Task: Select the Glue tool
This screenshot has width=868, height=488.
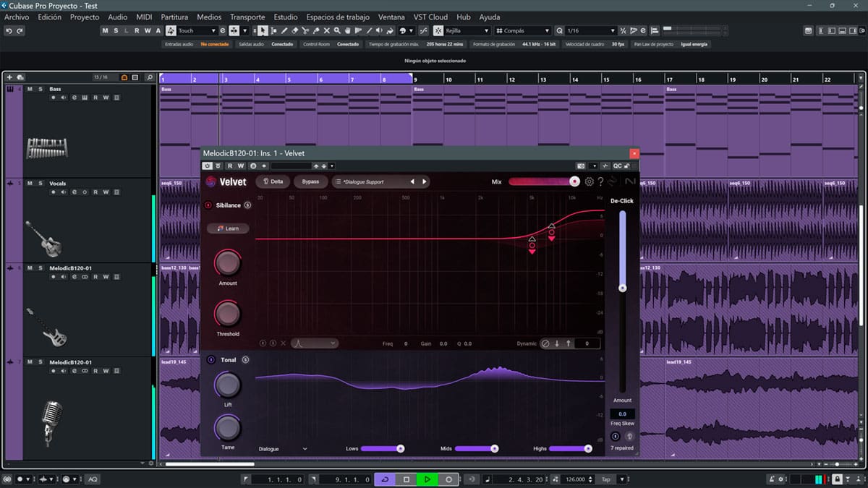Action: 317,31
